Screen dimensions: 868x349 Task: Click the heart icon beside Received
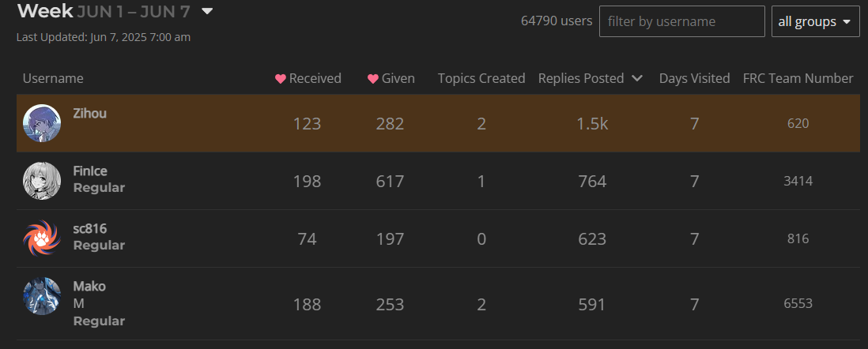[x=281, y=79]
